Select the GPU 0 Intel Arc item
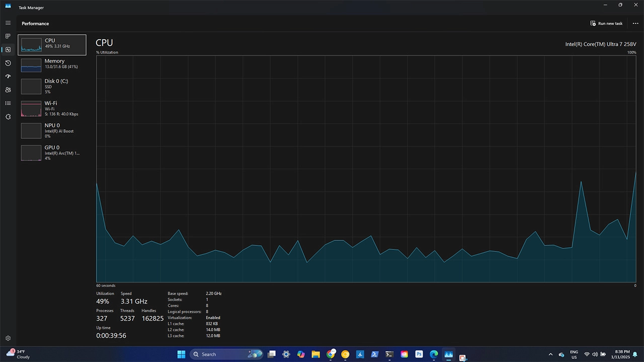644x362 pixels. pos(52,153)
